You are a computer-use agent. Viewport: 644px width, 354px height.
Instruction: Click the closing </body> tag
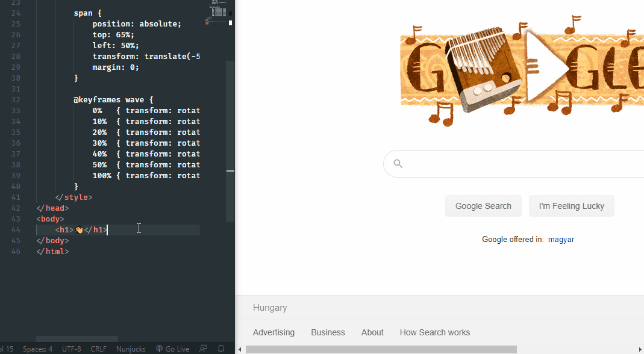coord(52,241)
